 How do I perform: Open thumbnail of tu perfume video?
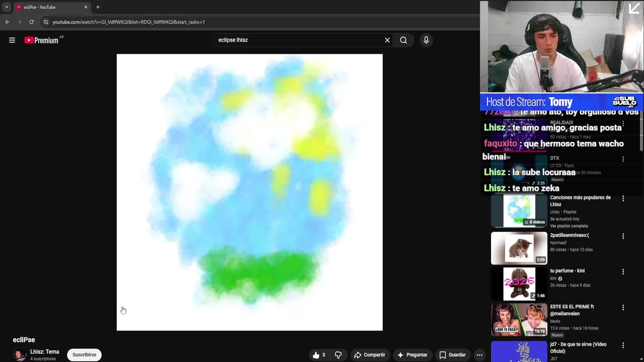pos(519,284)
